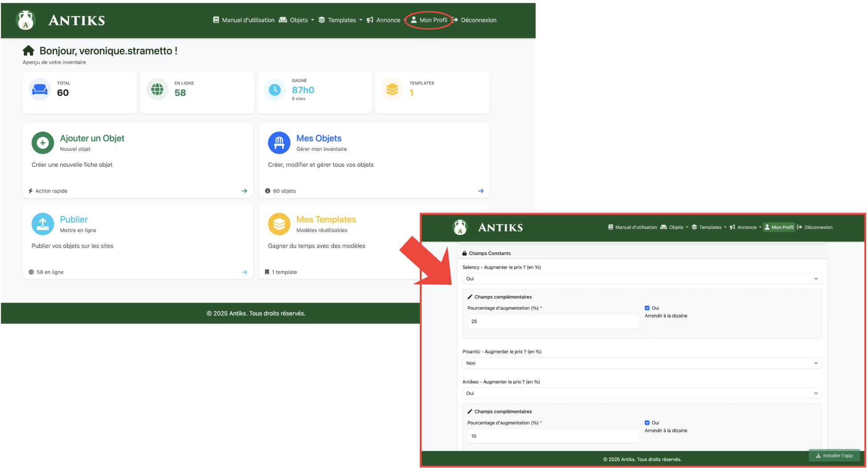Toggle rounding checkbox beside percentage 10
This screenshot has width=868, height=468.
[x=647, y=423]
